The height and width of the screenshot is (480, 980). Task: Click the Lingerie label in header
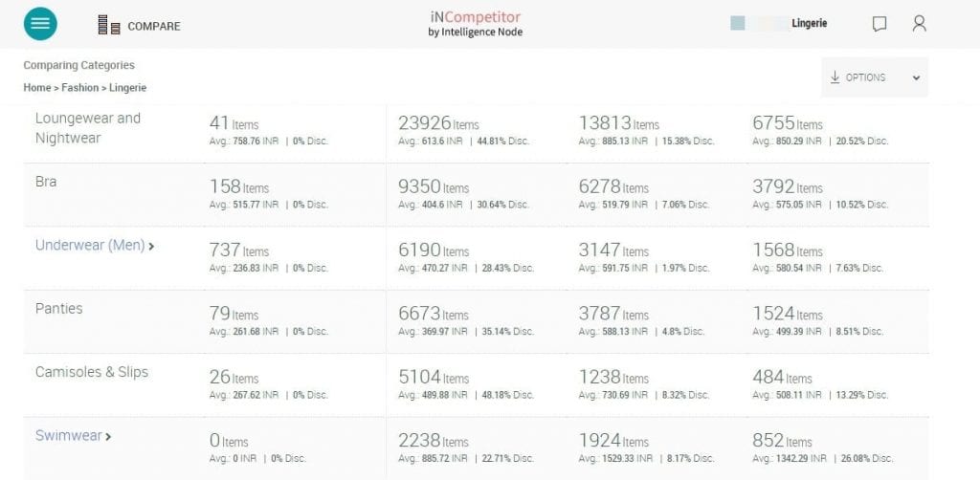click(809, 23)
